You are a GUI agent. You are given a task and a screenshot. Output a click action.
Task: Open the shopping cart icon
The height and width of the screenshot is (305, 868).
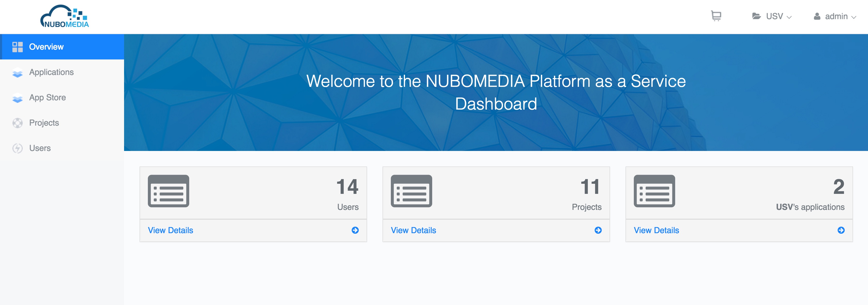tap(716, 16)
